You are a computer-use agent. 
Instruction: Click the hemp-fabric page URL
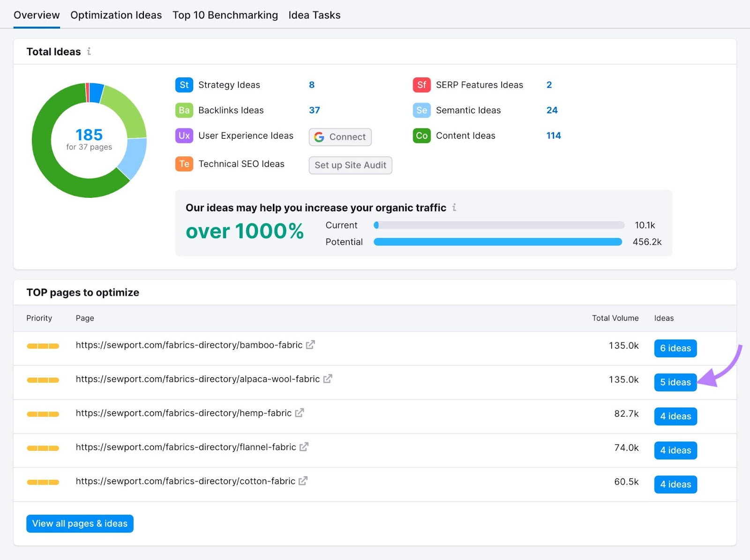point(184,413)
